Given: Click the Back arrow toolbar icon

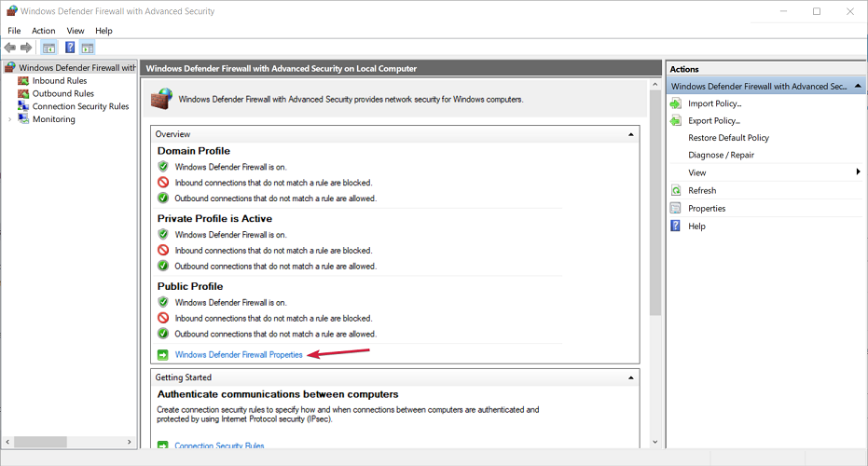Looking at the screenshot, I should [x=9, y=48].
